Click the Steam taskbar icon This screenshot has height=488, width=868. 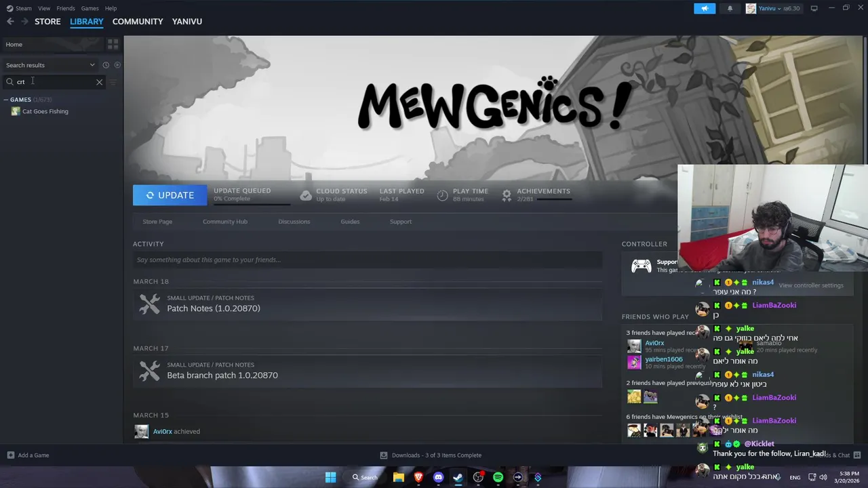coord(458,477)
